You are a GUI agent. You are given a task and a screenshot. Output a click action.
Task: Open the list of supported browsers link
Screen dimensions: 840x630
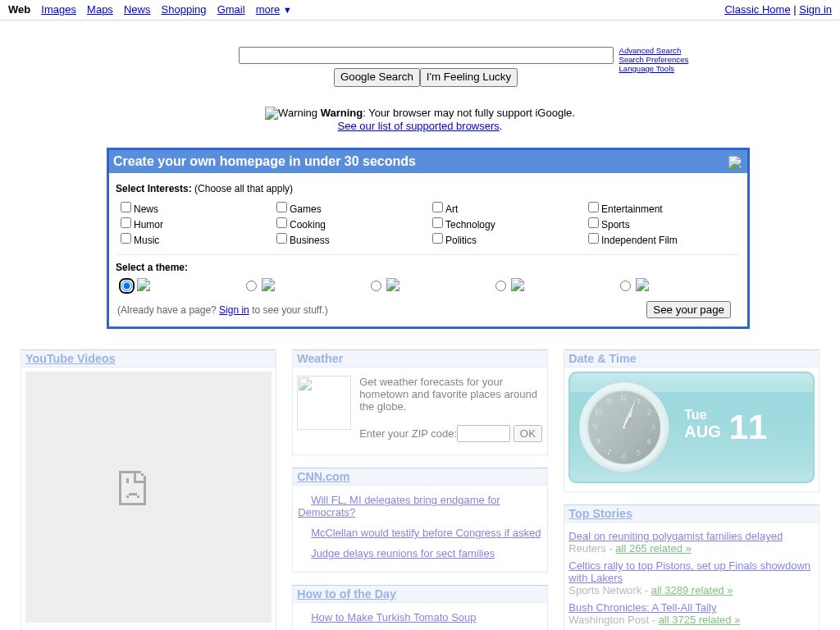[x=418, y=126]
